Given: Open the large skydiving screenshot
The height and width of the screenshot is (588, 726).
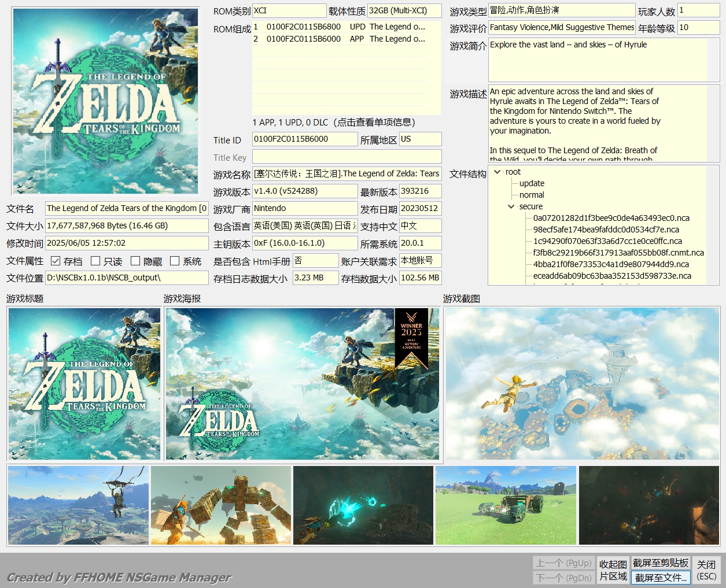Looking at the screenshot, I should 582,384.
